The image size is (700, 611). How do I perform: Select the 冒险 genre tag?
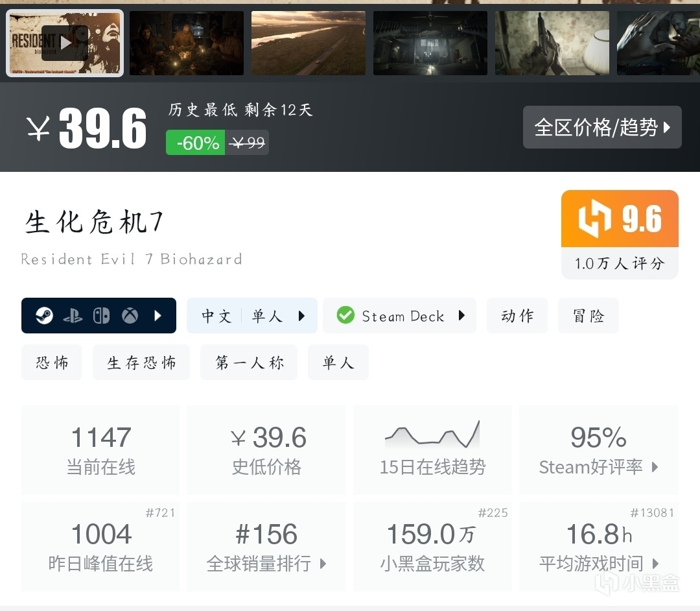pos(589,315)
